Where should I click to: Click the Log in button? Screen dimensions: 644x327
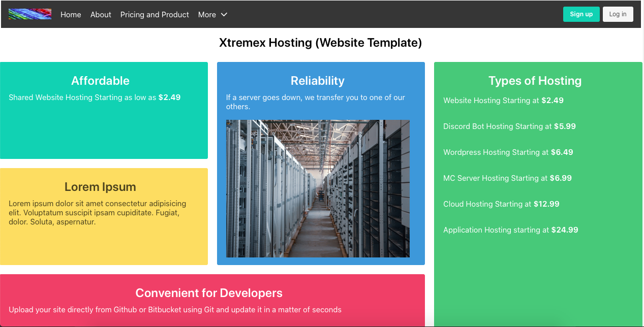point(618,14)
